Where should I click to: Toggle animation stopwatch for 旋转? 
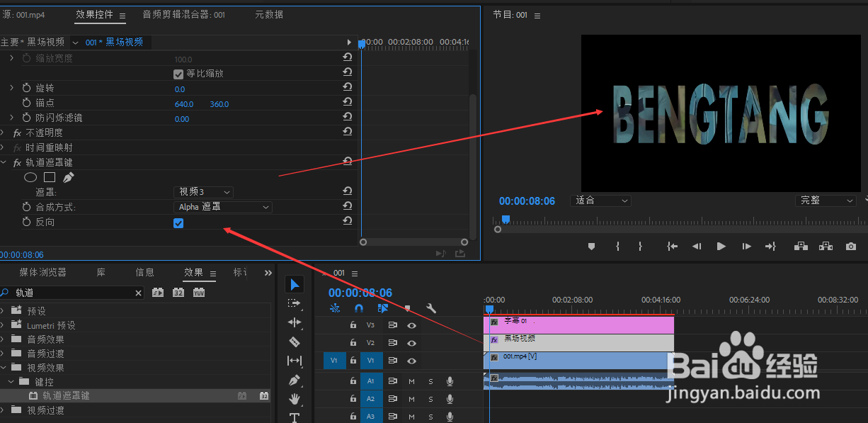coord(27,88)
